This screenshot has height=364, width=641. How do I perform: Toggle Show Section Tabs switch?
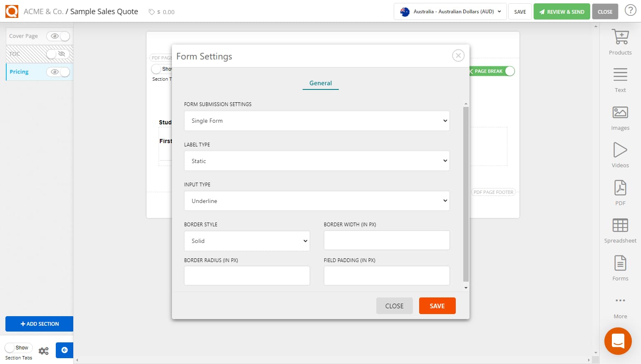pyautogui.click(x=18, y=347)
